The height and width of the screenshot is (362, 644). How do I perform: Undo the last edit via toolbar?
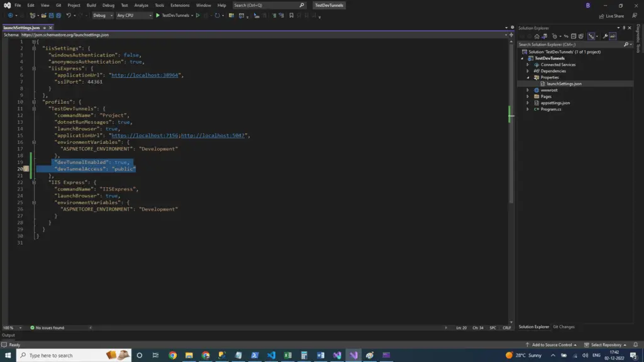coord(69,16)
